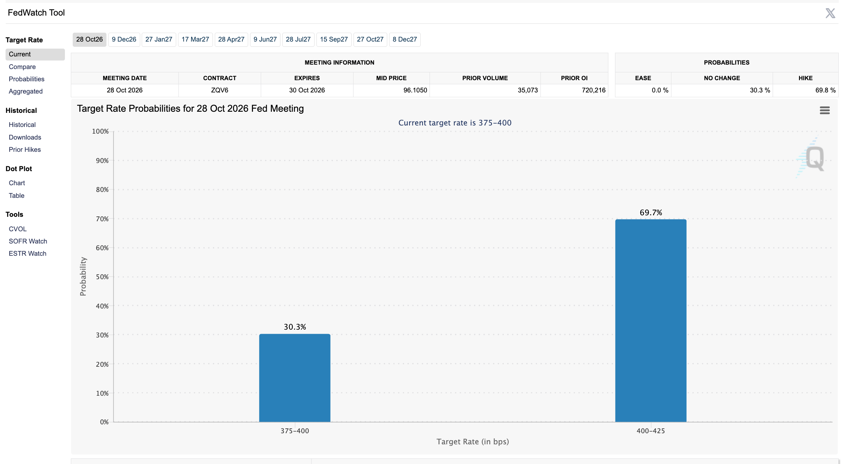This screenshot has width=868, height=464.
Task: Open the Downloads section
Action: point(25,137)
